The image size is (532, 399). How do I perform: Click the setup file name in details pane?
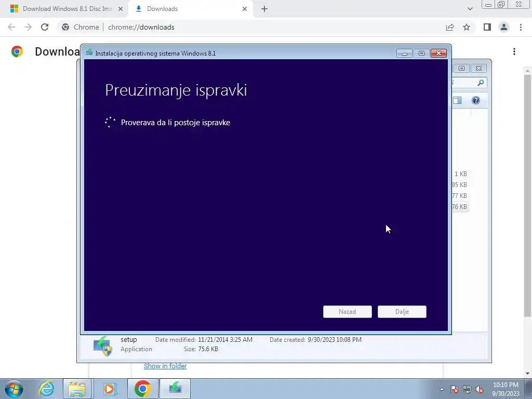(x=129, y=340)
